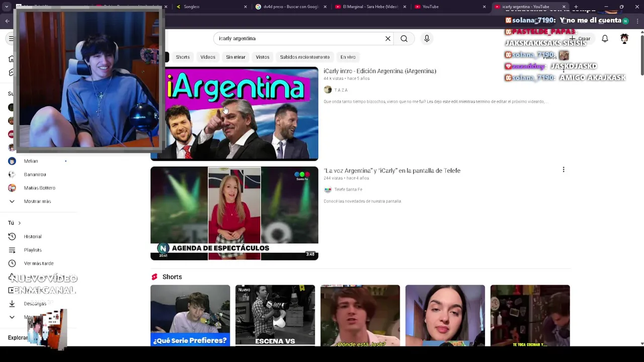Screen dimensions: 644x362
Task: Open the notifications bell
Action: click(605, 39)
